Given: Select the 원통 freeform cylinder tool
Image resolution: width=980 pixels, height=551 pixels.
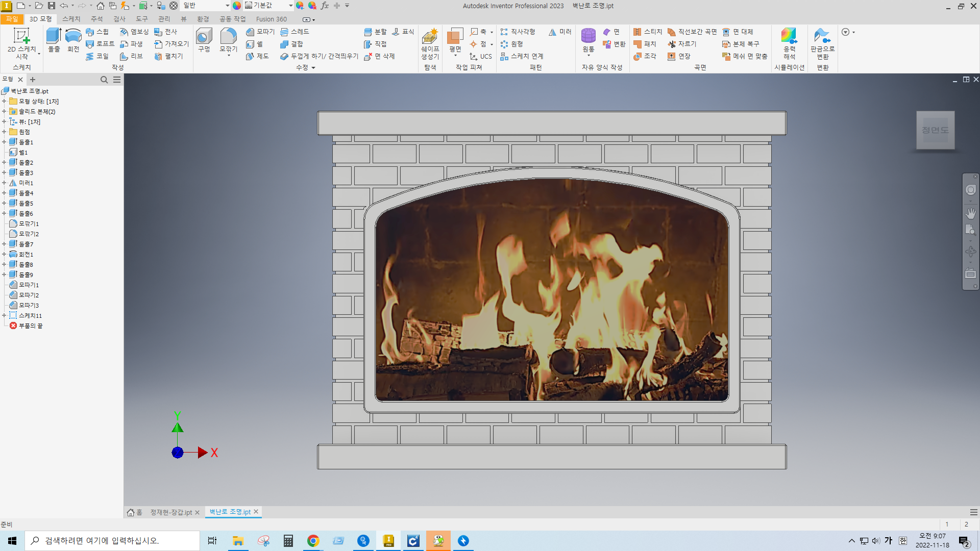Looking at the screenshot, I should click(x=588, y=41).
